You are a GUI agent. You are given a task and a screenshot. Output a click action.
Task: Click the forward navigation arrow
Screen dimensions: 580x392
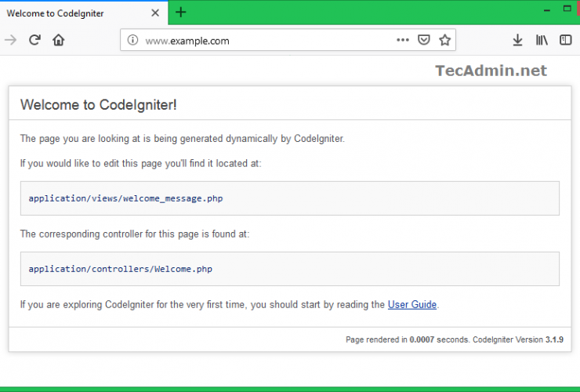[10, 40]
